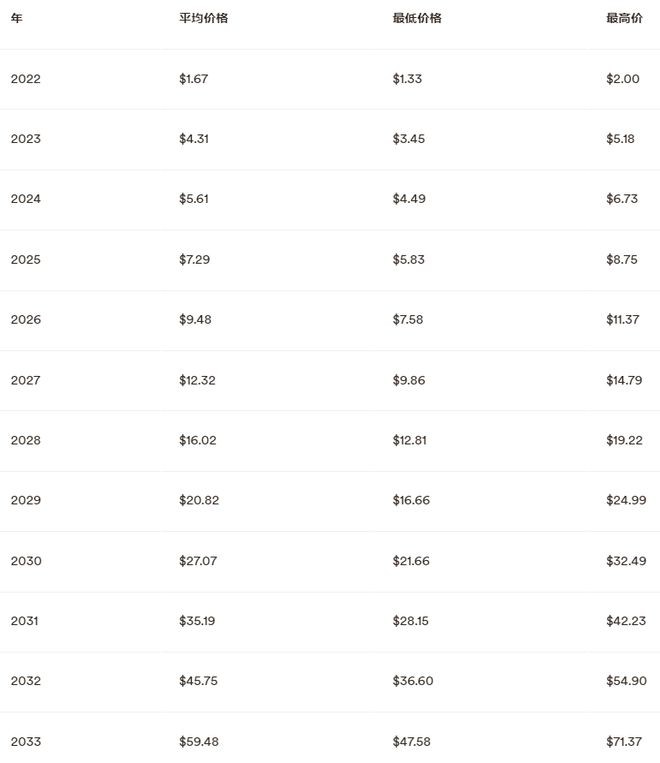Click the average price $5.61
This screenshot has width=660, height=763.
point(195,199)
